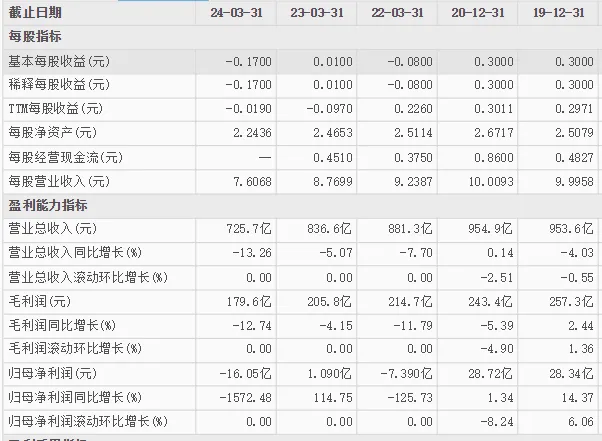Select the 20-12-31 column header
The image size is (602, 441).
(476, 13)
